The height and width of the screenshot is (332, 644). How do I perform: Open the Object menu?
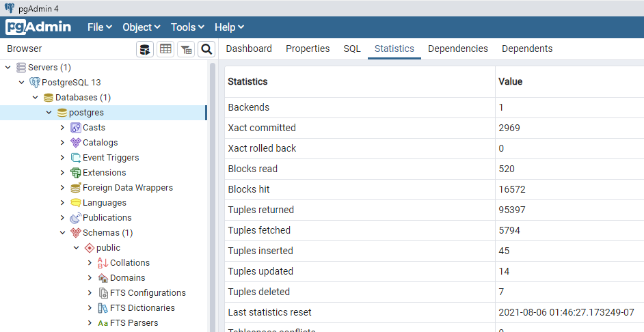[142, 27]
